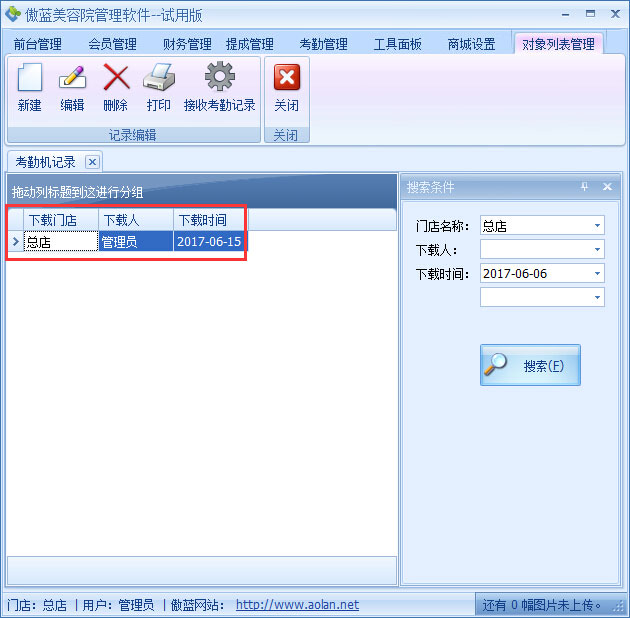Click the 接收考勤记录 gear icon

click(x=219, y=76)
